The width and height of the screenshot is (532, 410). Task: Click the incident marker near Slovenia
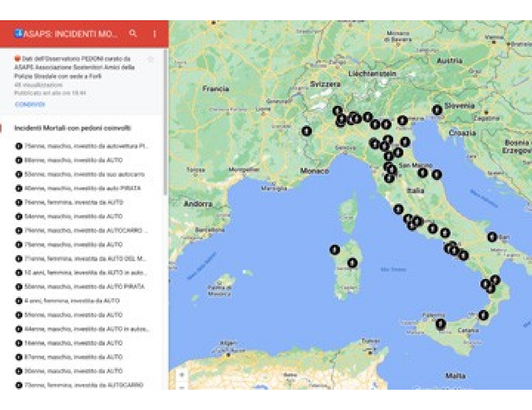[x=437, y=110]
